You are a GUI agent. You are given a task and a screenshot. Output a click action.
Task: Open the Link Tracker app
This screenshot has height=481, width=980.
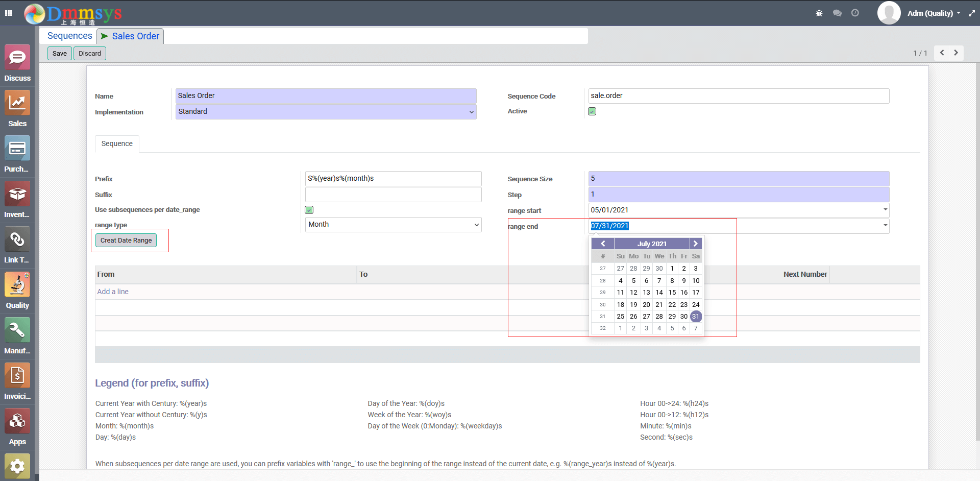click(17, 245)
